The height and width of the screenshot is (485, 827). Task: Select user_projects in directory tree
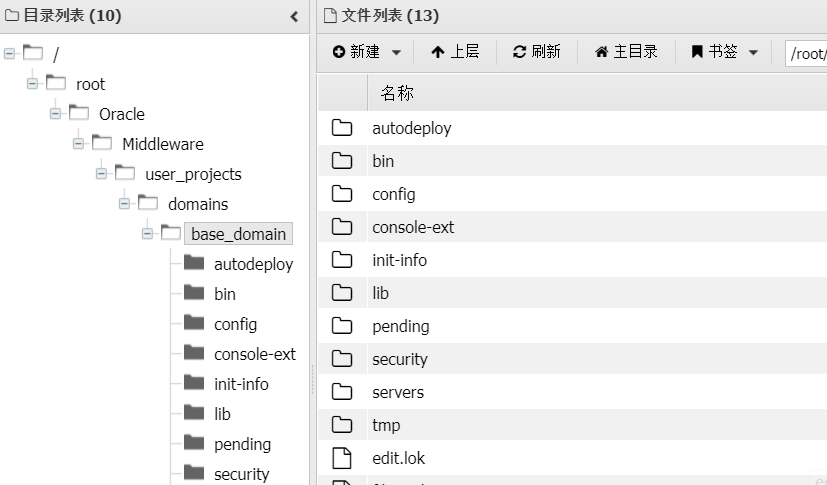tap(193, 174)
